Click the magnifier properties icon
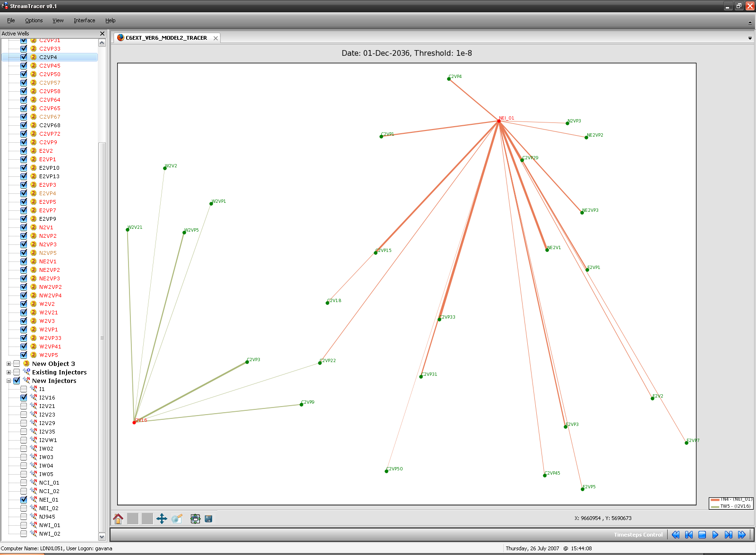This screenshot has height=555, width=756. click(177, 519)
